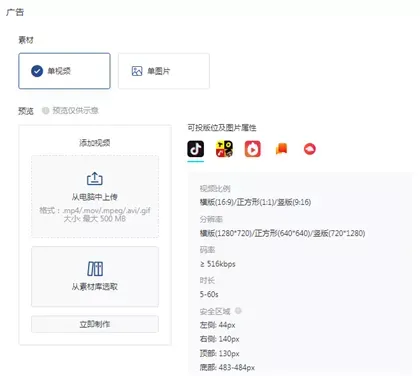
Task: Click the 码率 label
Action: 207,250
